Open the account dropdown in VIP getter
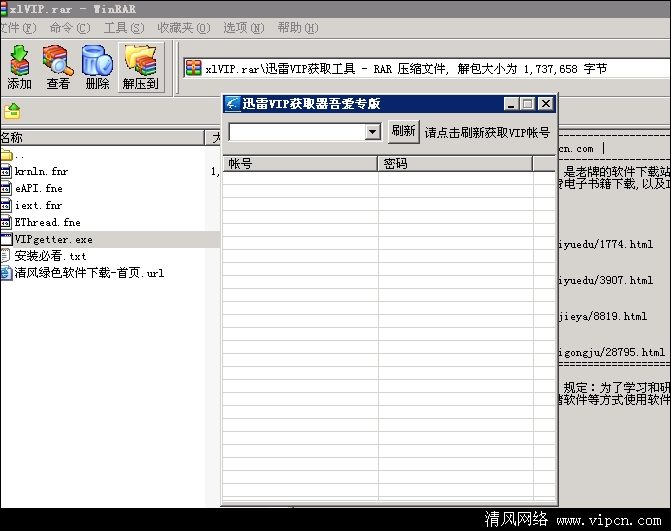This screenshot has height=531, width=671. [372, 132]
